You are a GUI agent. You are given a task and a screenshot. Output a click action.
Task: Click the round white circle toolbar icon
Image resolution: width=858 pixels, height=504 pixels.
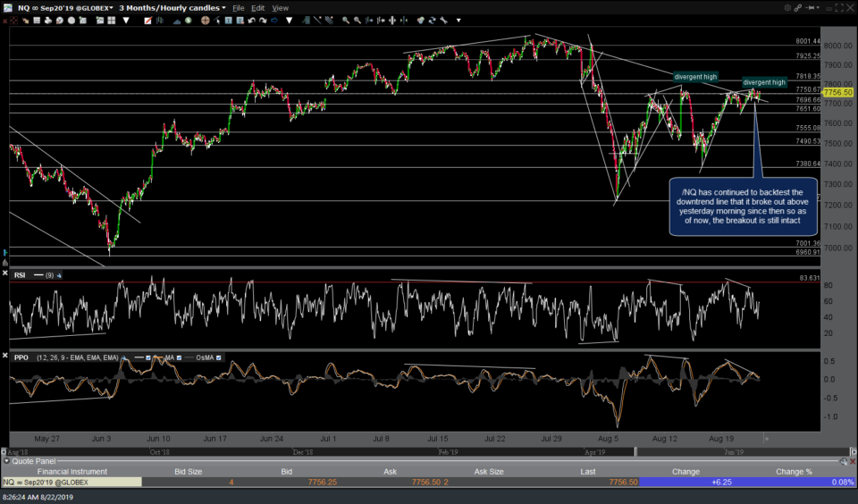[71, 21]
